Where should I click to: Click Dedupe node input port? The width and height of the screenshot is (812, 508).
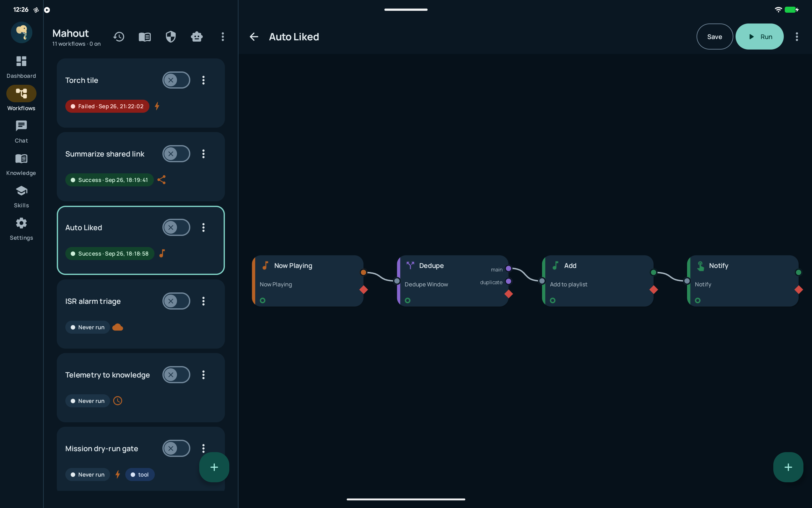pos(397,281)
